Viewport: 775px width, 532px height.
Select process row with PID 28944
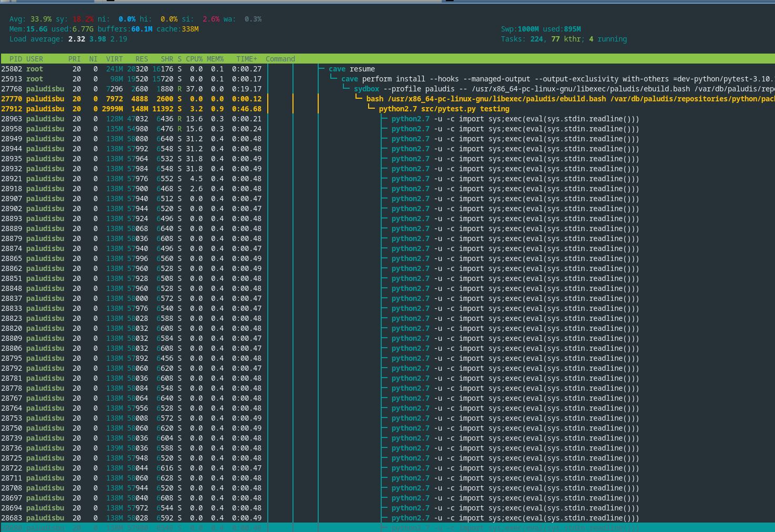click(x=387, y=149)
